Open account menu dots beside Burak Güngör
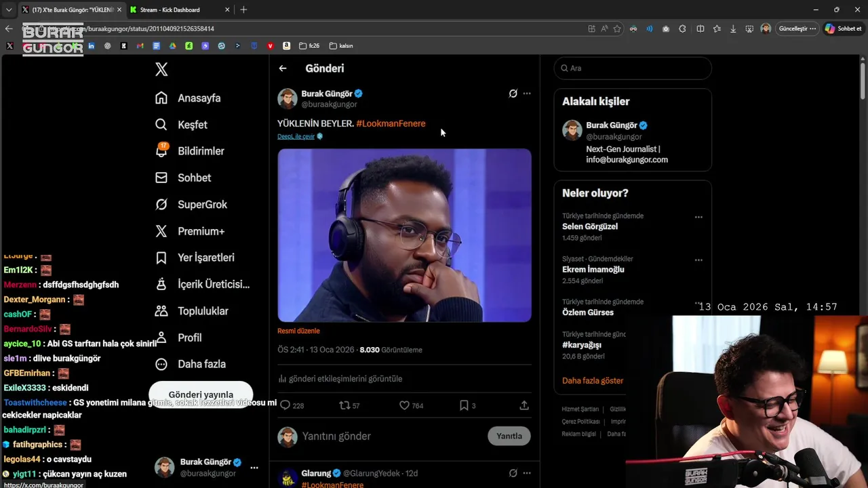The image size is (868, 488). coord(254,468)
